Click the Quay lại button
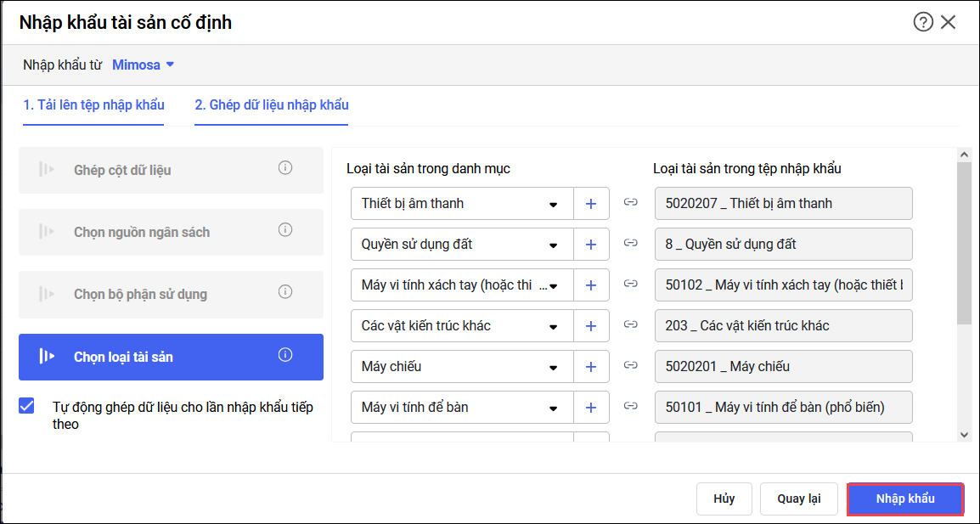The width and height of the screenshot is (980, 524). pyautogui.click(x=799, y=499)
